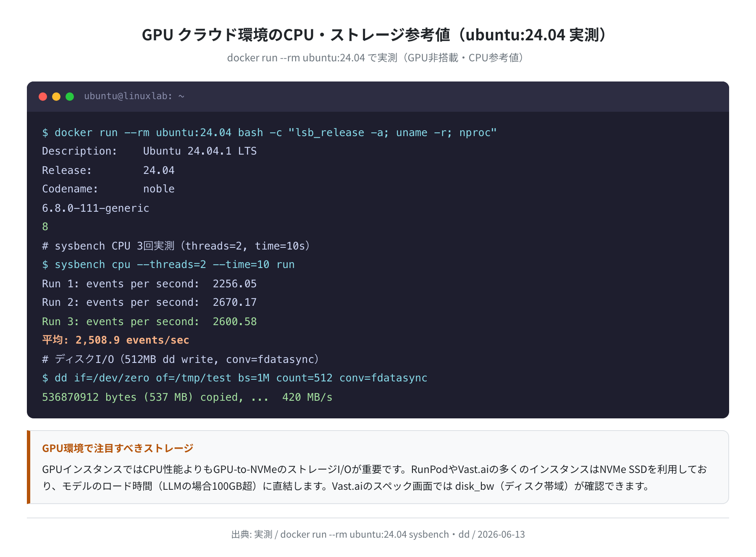
Task: Click the callout heading GPU環境で注目すべきストレージ
Action: [118, 448]
